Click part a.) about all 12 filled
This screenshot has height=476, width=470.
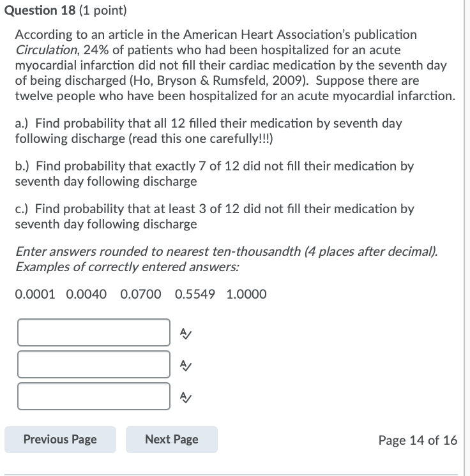tap(208, 131)
